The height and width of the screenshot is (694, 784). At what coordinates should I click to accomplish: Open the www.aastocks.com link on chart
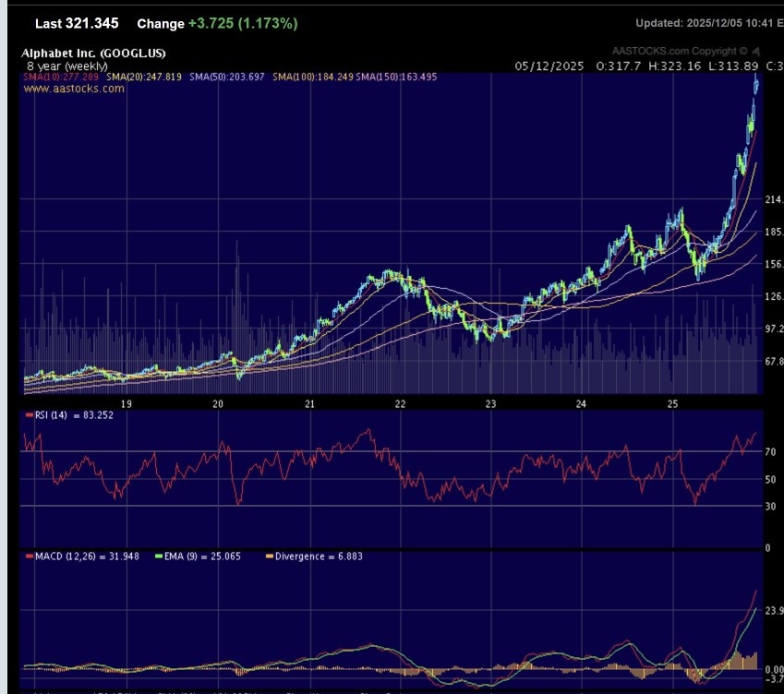pos(74,89)
